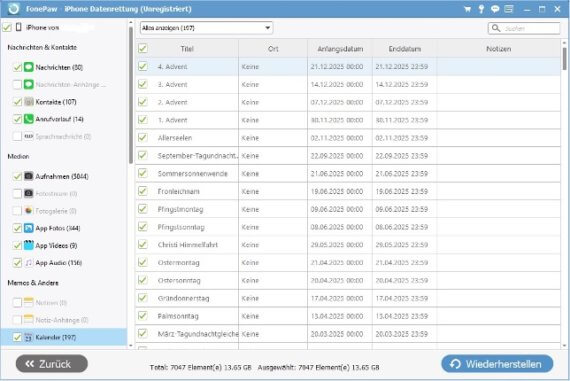This screenshot has width=570, height=381.
Task: Click the App Audio music note icon
Action: pos(29,262)
